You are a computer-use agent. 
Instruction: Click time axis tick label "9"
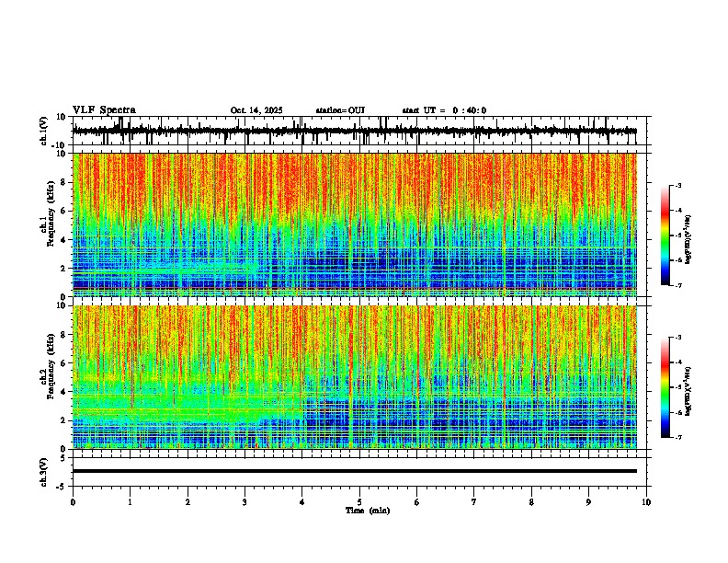588,502
